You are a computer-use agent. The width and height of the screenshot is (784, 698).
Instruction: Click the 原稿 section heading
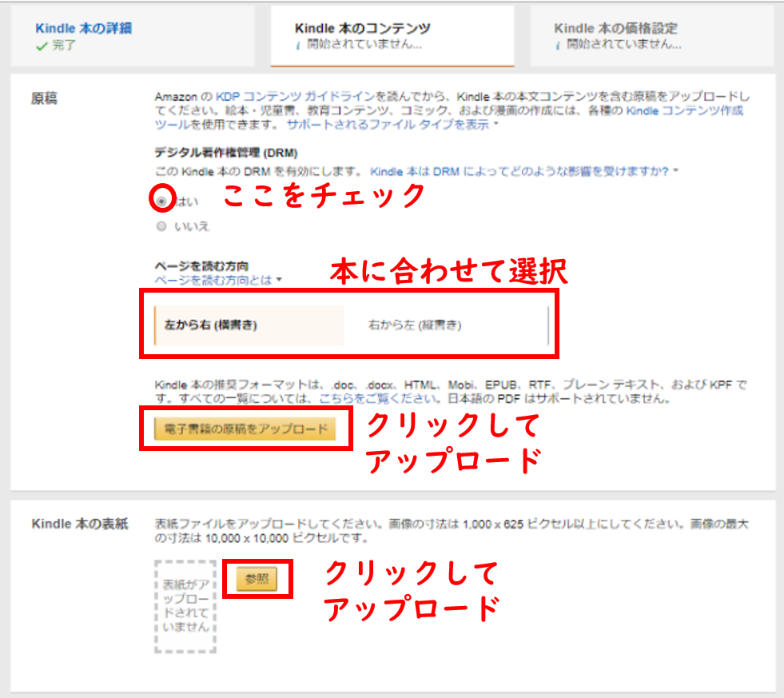pyautogui.click(x=45, y=98)
